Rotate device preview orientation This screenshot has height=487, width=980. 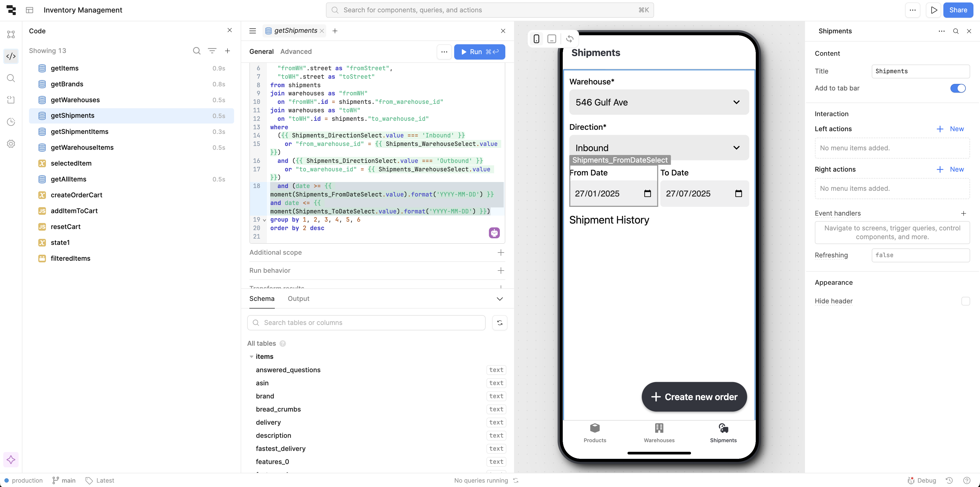point(570,39)
